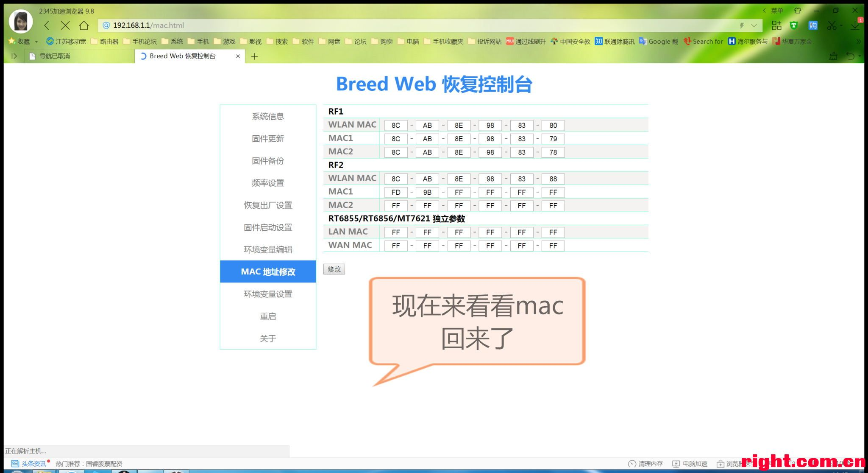Open the 菜单 browser menu

pos(776,11)
